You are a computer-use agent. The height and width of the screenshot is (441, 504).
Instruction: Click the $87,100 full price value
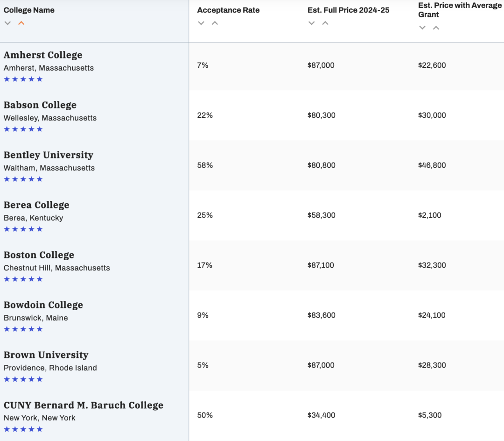click(321, 265)
